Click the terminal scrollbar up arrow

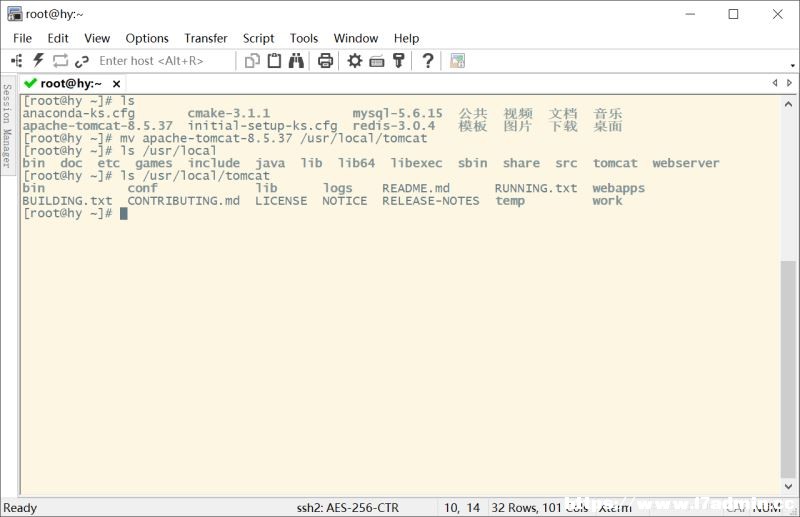coord(788,104)
